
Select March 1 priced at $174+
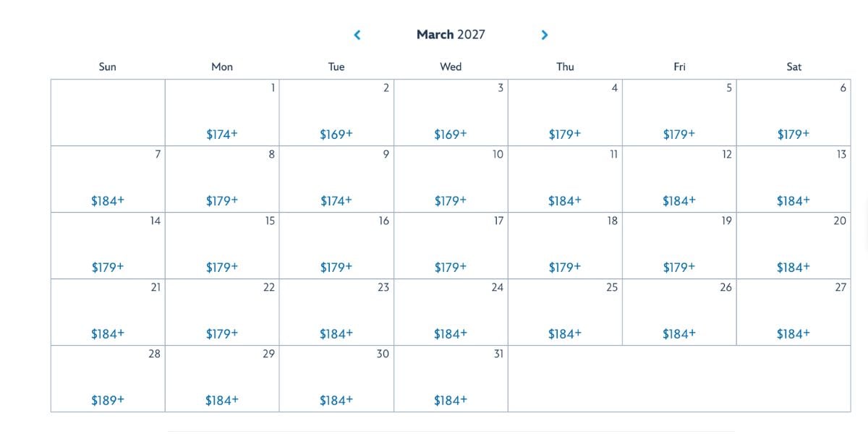222,114
